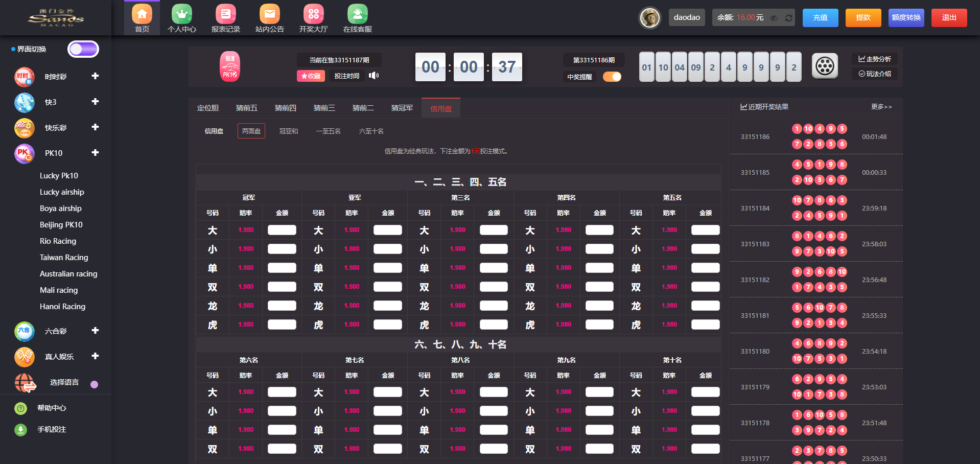Open the 首页 home icon

142,14
